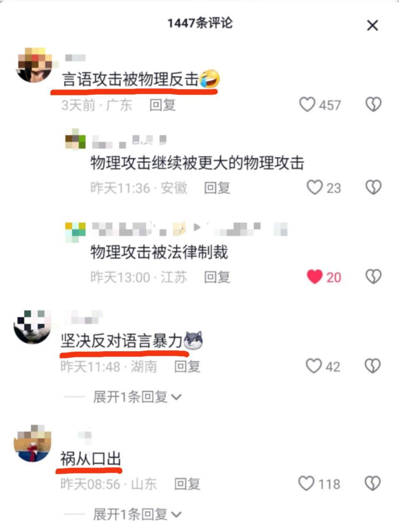Viewport: 399px width, 532px height.
Task: Dislike the 安徽 reply via broken heart
Action: 373,187
